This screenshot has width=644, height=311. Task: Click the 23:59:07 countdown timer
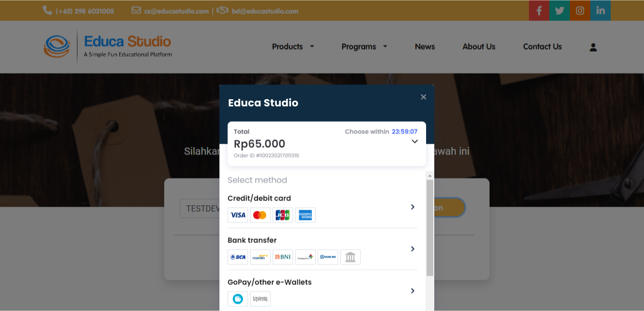tap(405, 132)
